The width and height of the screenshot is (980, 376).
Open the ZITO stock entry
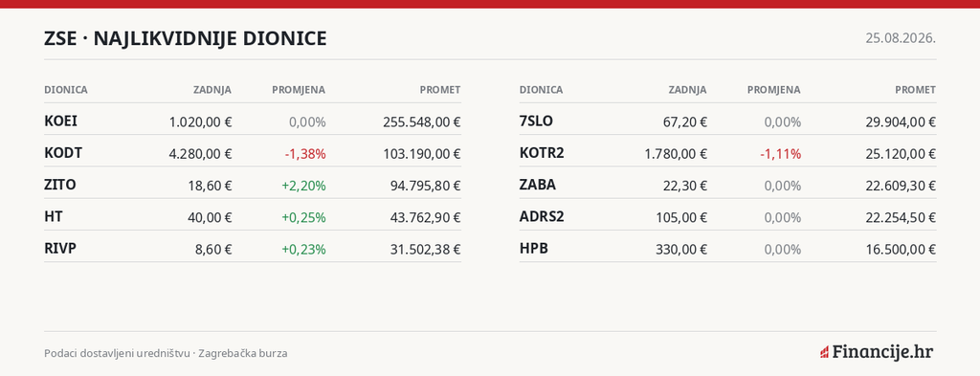[253, 185]
